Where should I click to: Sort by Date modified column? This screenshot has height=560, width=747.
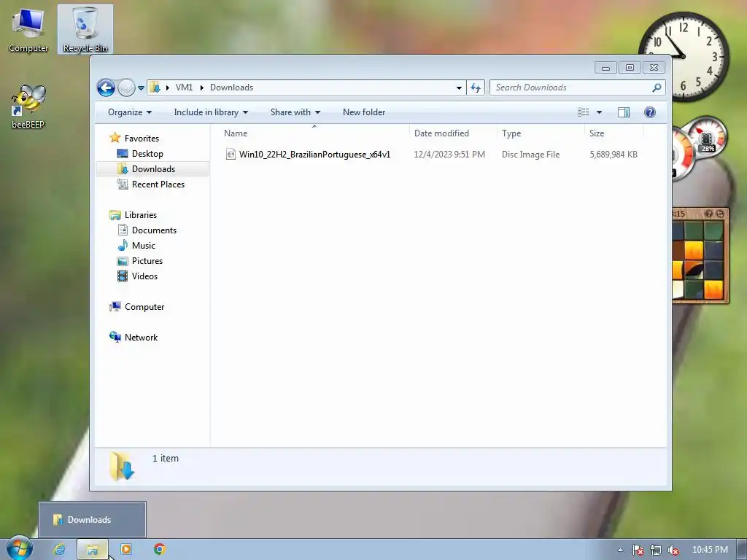pyautogui.click(x=452, y=133)
